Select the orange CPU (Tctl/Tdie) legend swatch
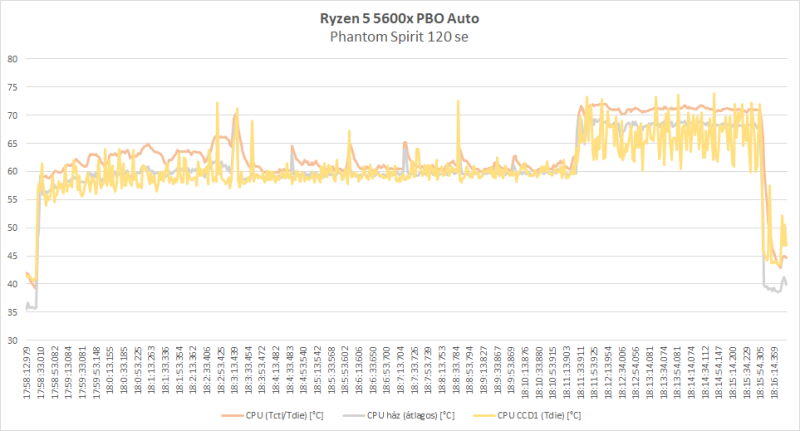 click(x=232, y=416)
